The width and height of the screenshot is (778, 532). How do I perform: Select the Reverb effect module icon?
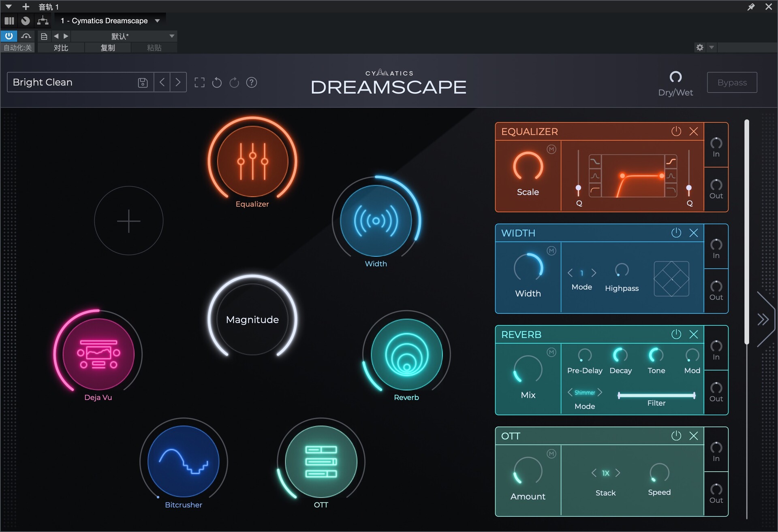pos(406,354)
